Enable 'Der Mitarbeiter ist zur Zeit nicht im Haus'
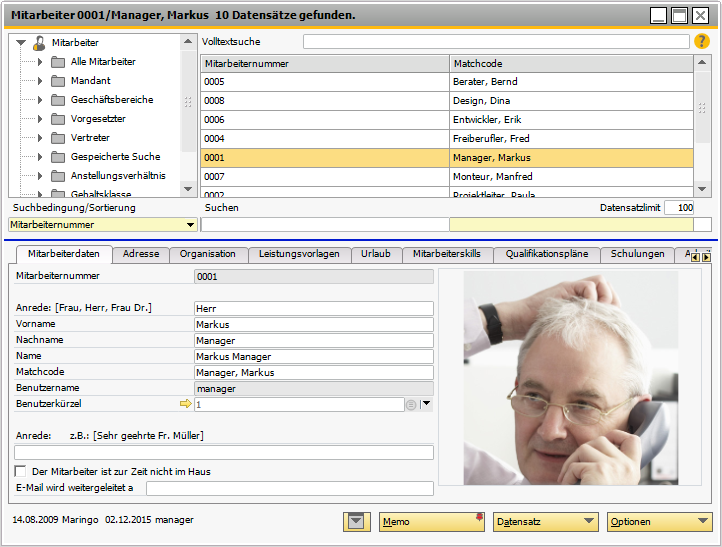The height and width of the screenshot is (547, 722). point(21,471)
